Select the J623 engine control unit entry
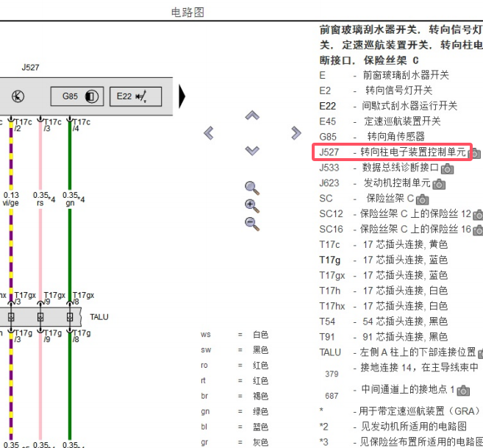The height and width of the screenshot is (448, 483). coord(375,183)
